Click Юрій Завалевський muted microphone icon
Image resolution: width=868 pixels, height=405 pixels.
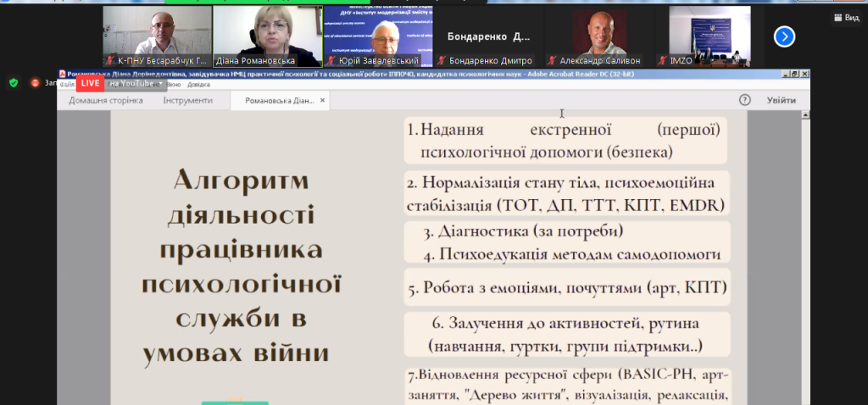coord(331,61)
